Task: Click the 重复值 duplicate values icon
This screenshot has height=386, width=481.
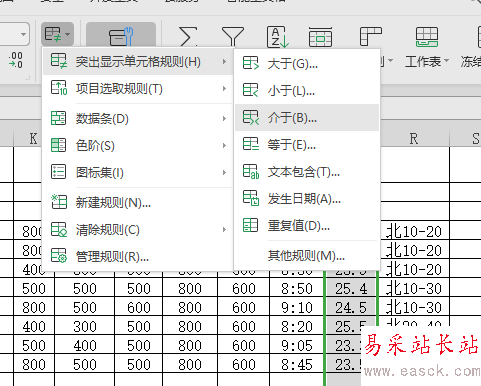Action: pos(250,225)
